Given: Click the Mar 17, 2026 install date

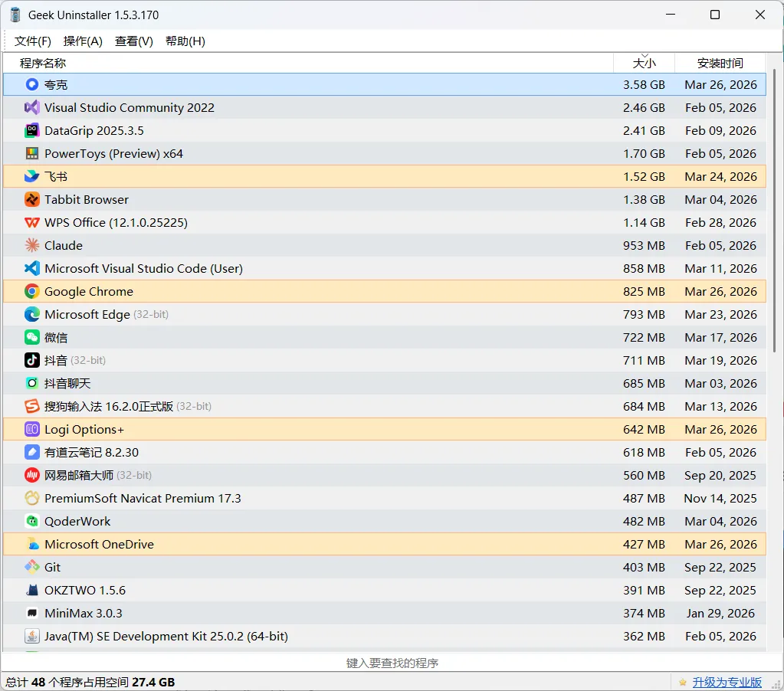Looking at the screenshot, I should click(720, 337).
